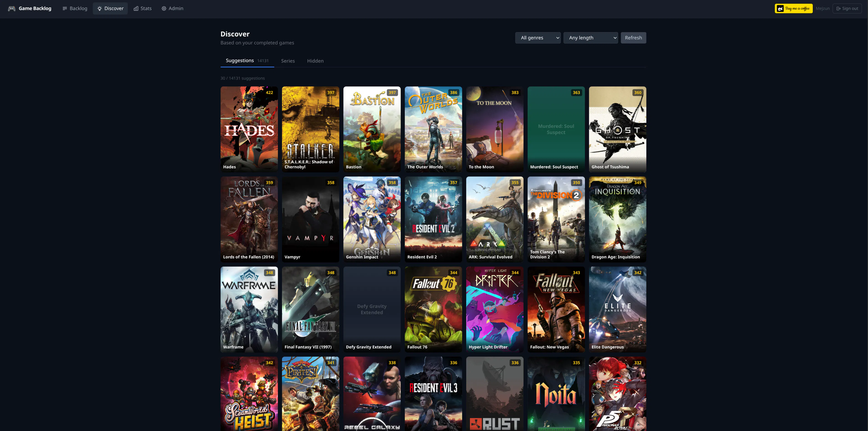Open the Admin section
Image resolution: width=868 pixels, height=431 pixels.
[172, 8]
